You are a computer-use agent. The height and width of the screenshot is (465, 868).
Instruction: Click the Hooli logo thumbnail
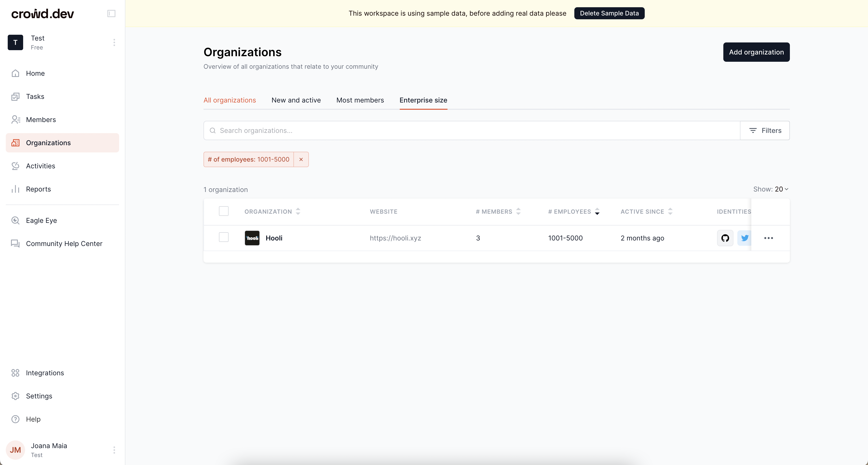(252, 238)
